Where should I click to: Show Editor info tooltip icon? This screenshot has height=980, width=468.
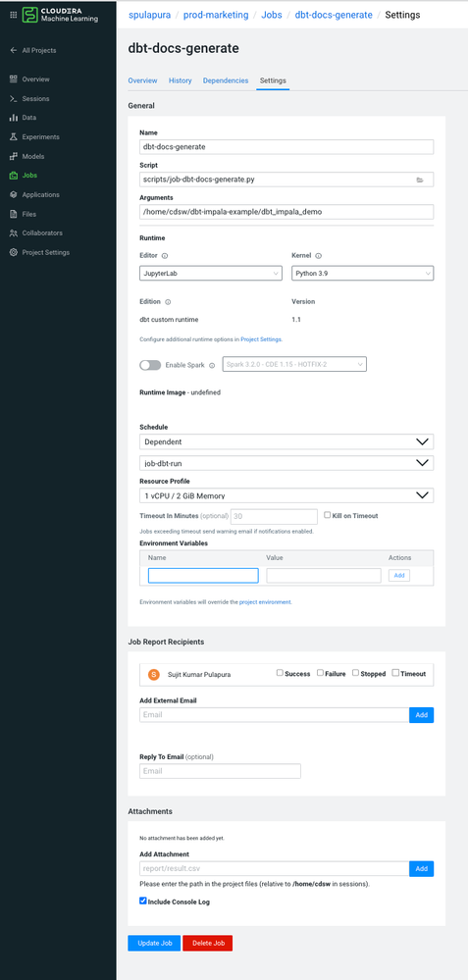[165, 256]
